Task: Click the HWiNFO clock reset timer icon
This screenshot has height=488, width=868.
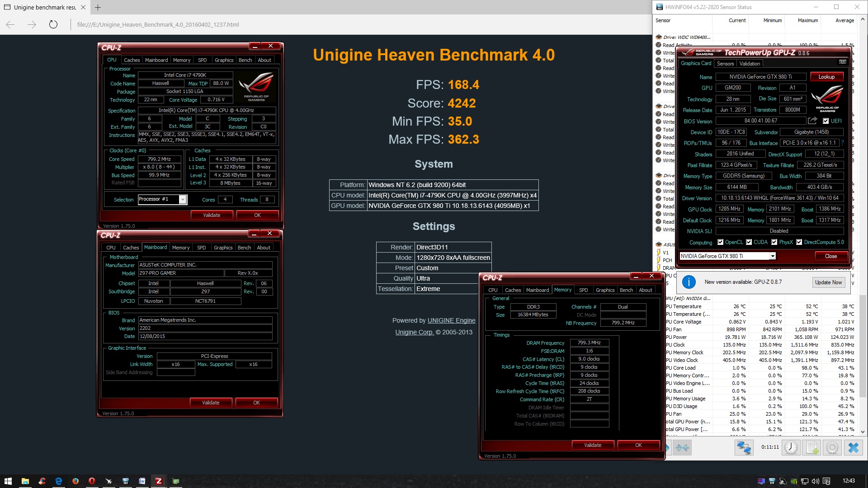Action: 791,447
